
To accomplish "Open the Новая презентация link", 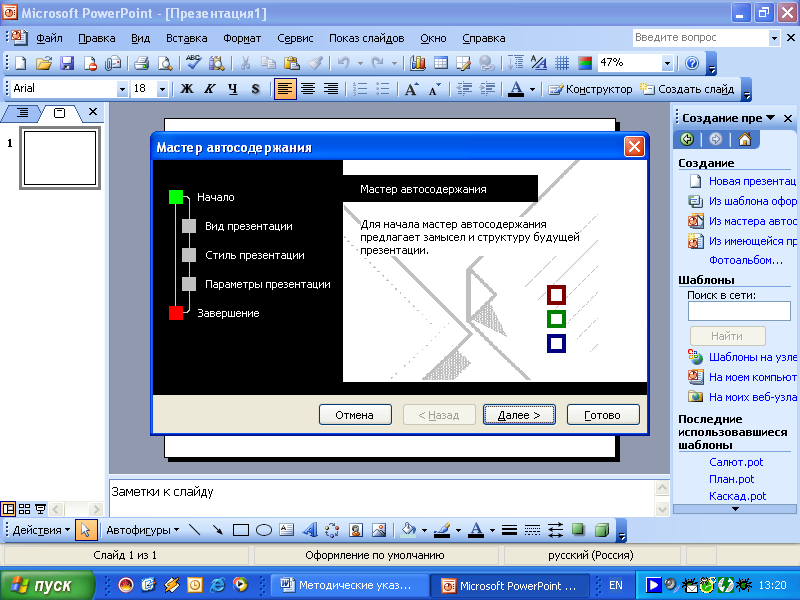I will point(752,181).
